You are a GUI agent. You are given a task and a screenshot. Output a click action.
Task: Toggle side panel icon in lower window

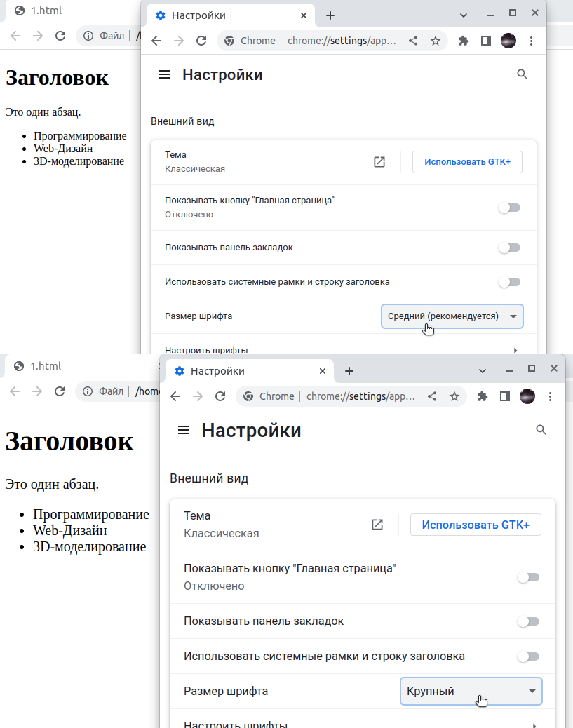pos(505,396)
